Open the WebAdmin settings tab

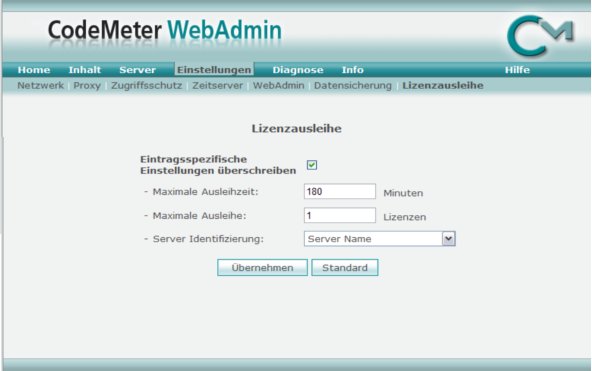279,86
